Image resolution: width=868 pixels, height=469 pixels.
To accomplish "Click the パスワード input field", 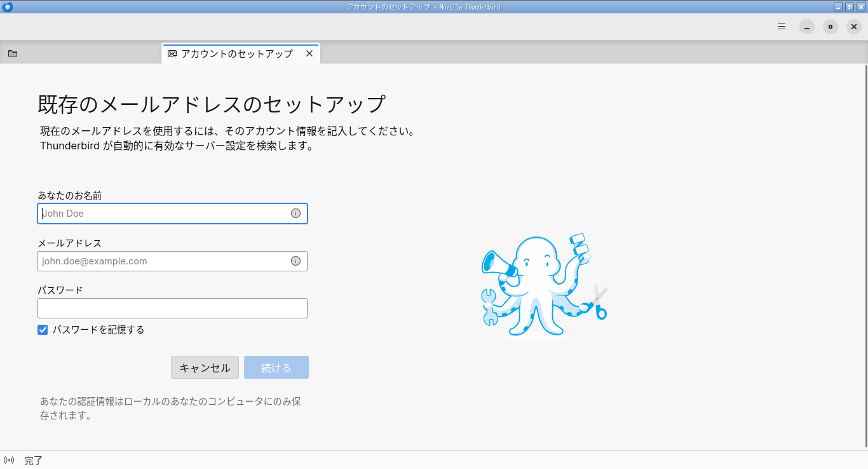I will click(172, 308).
